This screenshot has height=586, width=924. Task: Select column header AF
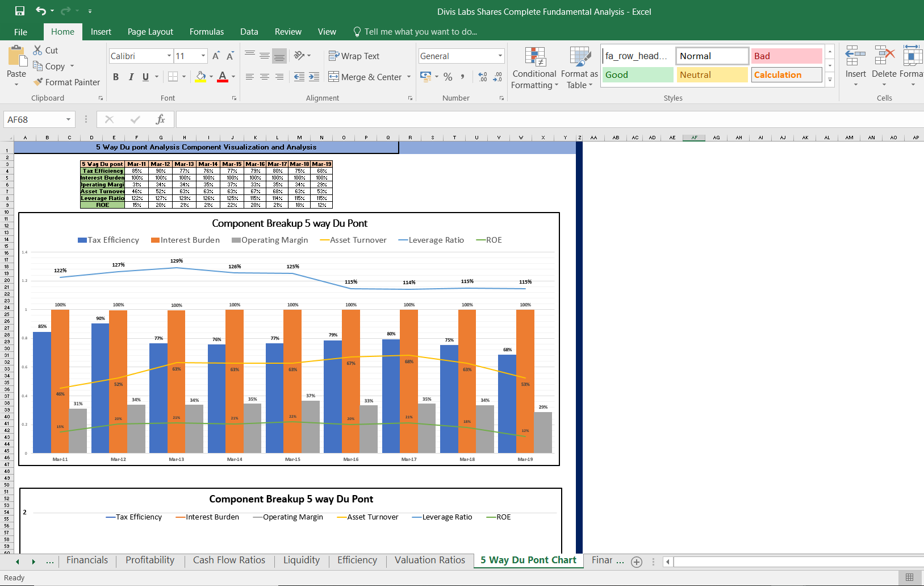click(x=694, y=138)
